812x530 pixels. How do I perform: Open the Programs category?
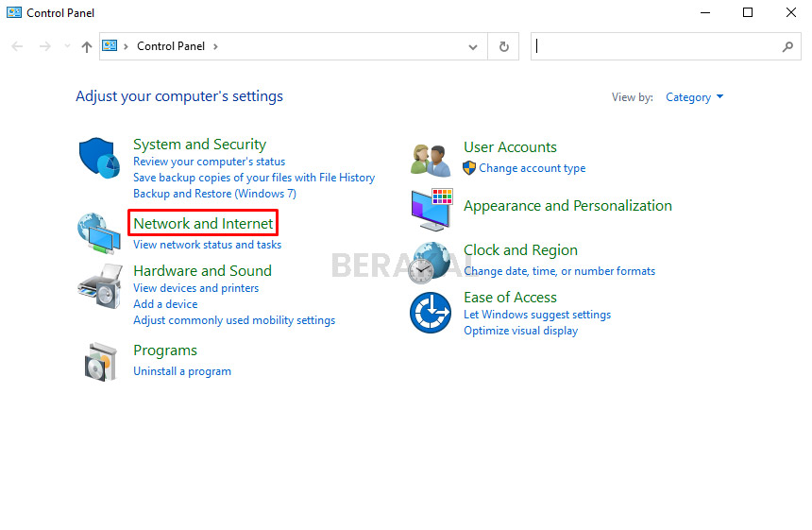point(165,350)
